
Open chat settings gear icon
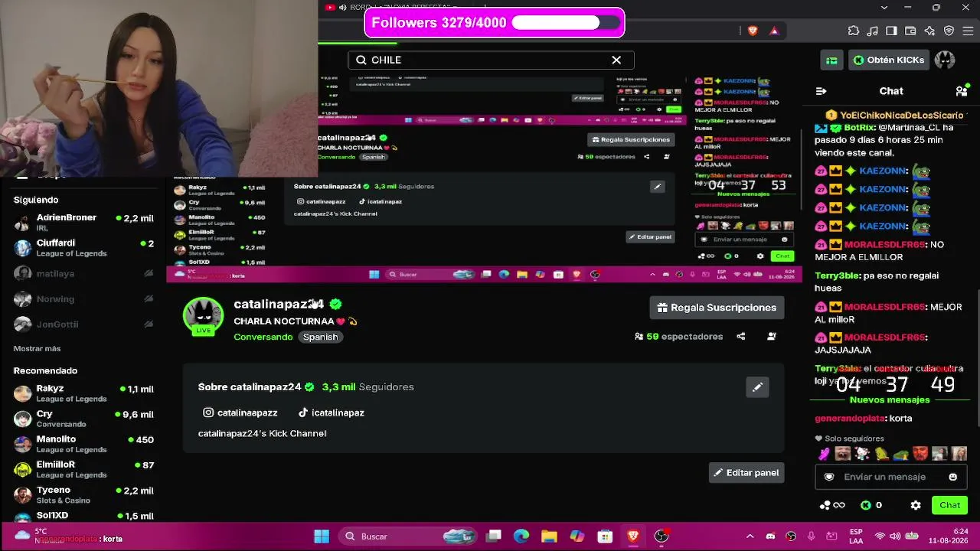click(916, 505)
